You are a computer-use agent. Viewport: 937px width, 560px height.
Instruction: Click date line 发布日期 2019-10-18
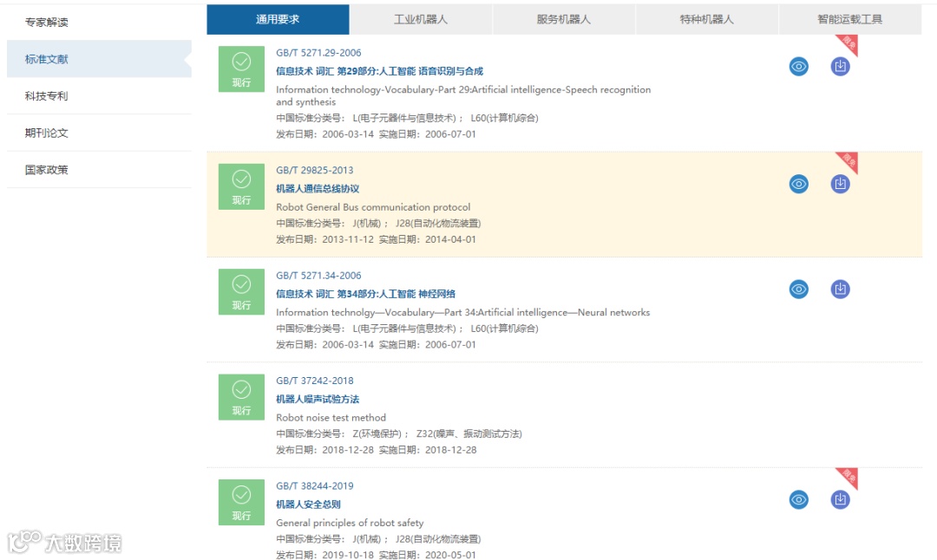click(x=376, y=555)
